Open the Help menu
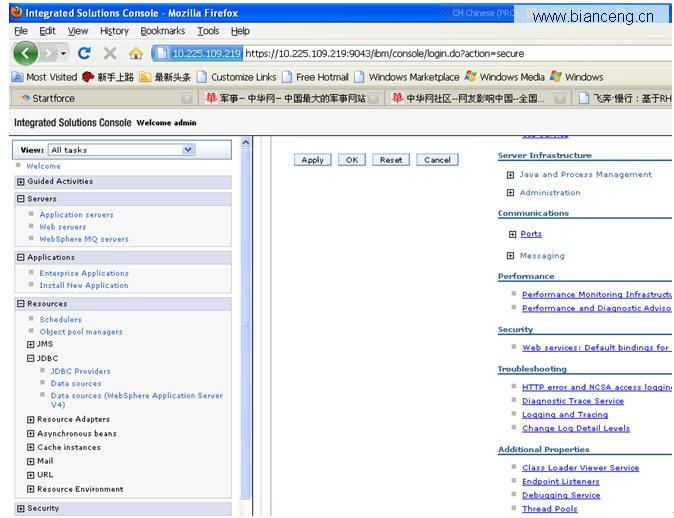Image resolution: width=674 pixels, height=518 pixels. click(240, 31)
